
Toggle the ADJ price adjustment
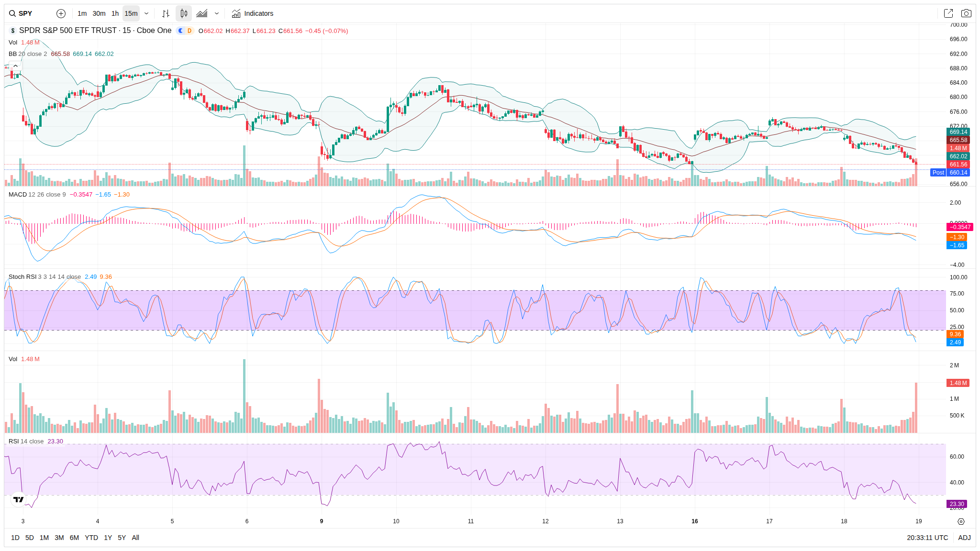coord(964,538)
